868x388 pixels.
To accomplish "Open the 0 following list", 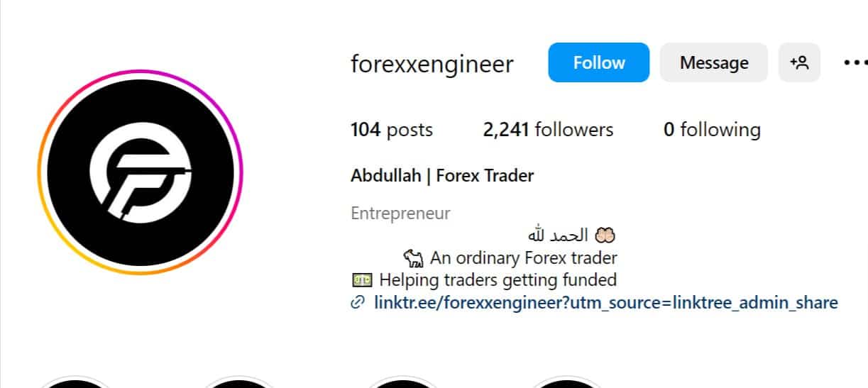I will 712,130.
